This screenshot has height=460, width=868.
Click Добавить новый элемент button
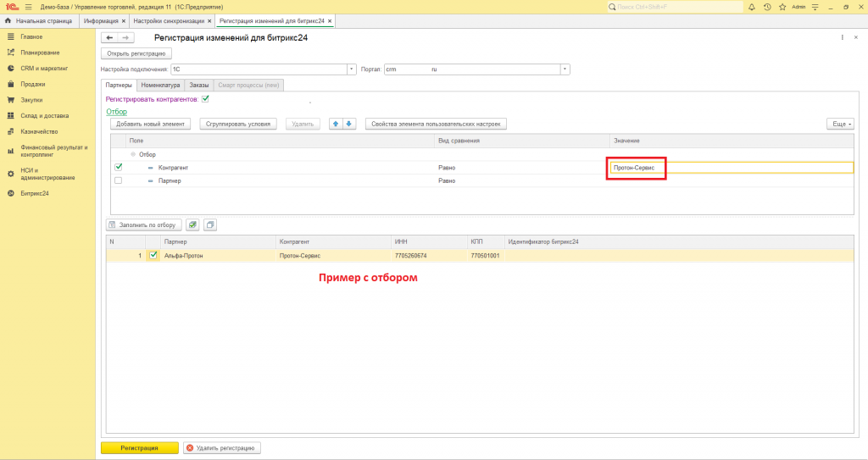[151, 124]
